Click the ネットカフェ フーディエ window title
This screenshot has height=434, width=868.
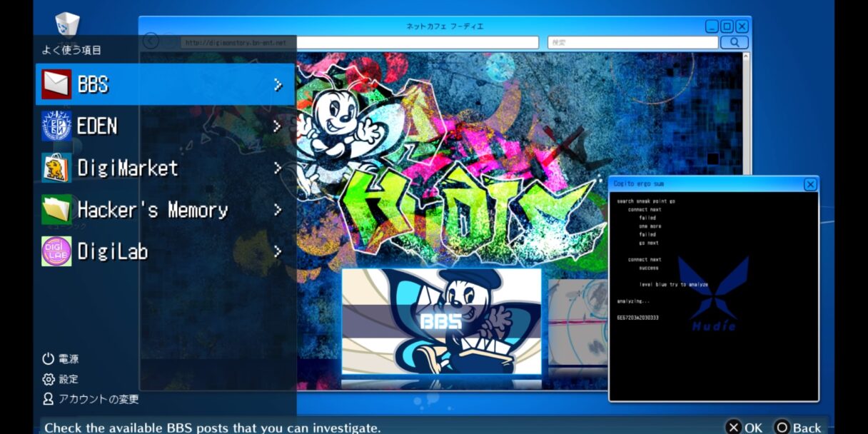pos(445,26)
